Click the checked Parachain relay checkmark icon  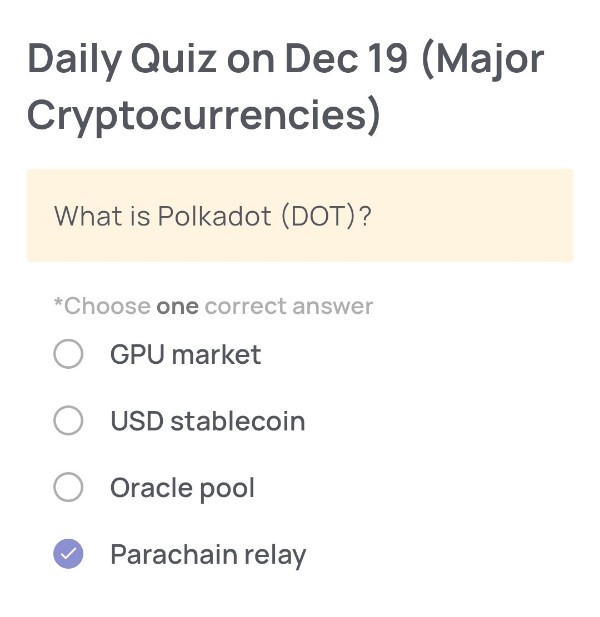68,554
